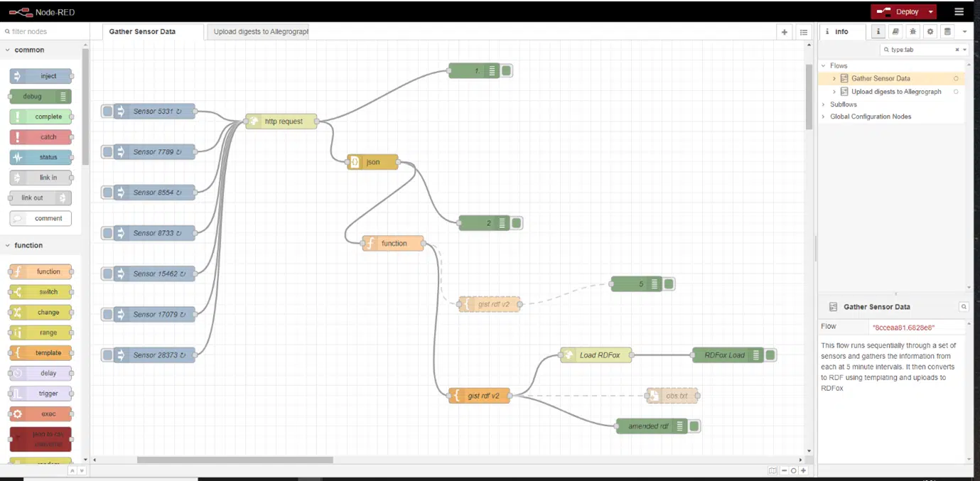
Task: Select the change palette node
Action: pos(41,312)
